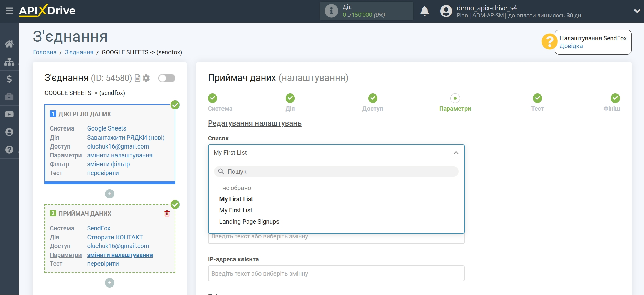Click the IP-адреса клієнта input field
This screenshot has width=644, height=295.
(336, 274)
